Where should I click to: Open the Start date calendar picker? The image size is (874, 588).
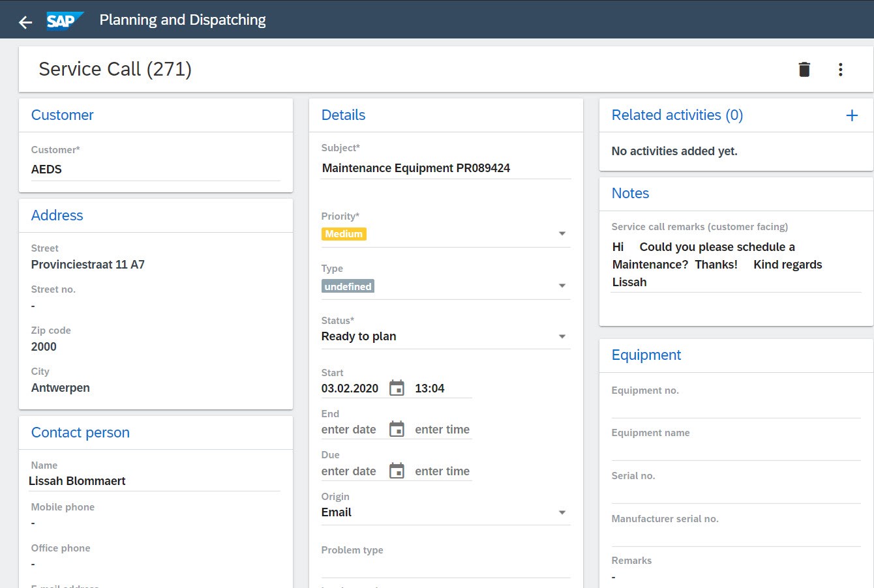coord(397,389)
